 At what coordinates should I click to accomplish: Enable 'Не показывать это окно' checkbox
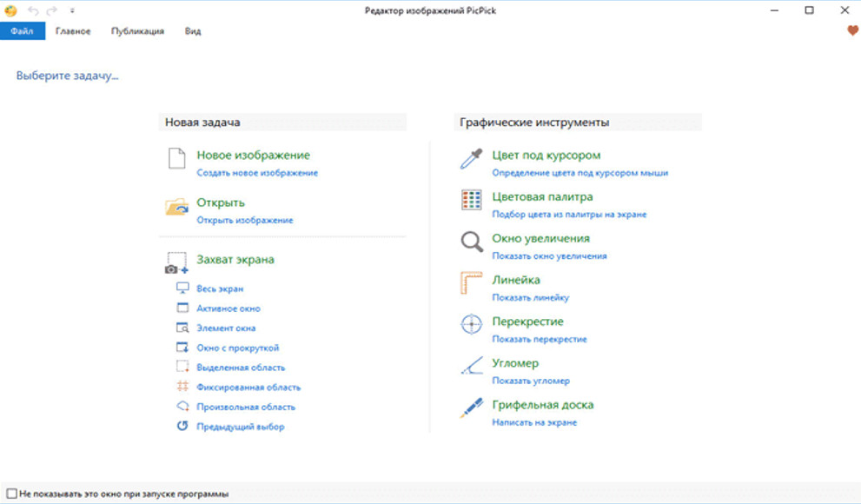pyautogui.click(x=12, y=494)
